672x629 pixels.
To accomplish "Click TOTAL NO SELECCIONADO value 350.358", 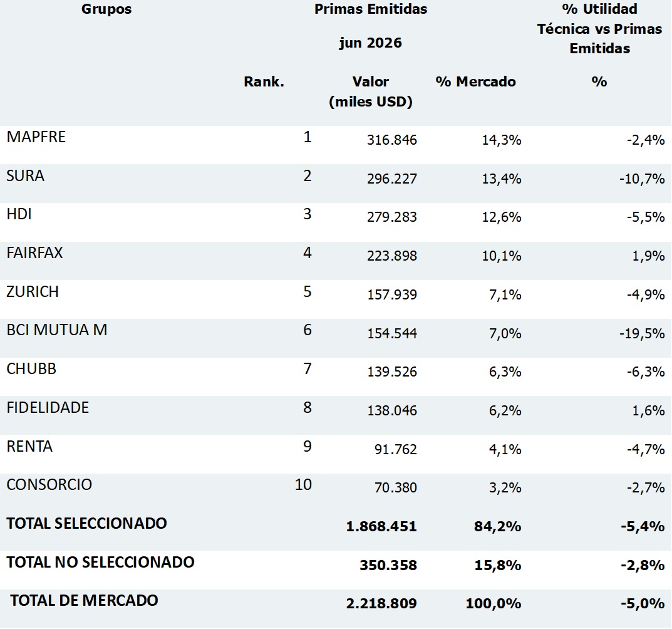I will pyautogui.click(x=388, y=565).
